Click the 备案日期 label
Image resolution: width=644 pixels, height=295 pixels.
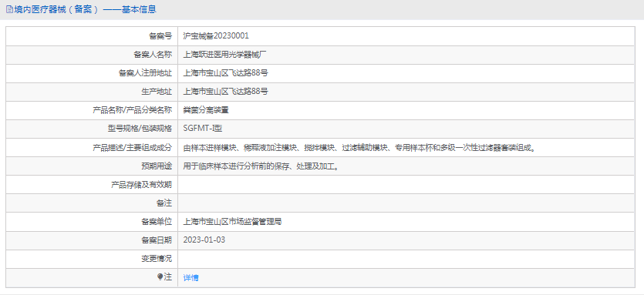pyautogui.click(x=157, y=240)
